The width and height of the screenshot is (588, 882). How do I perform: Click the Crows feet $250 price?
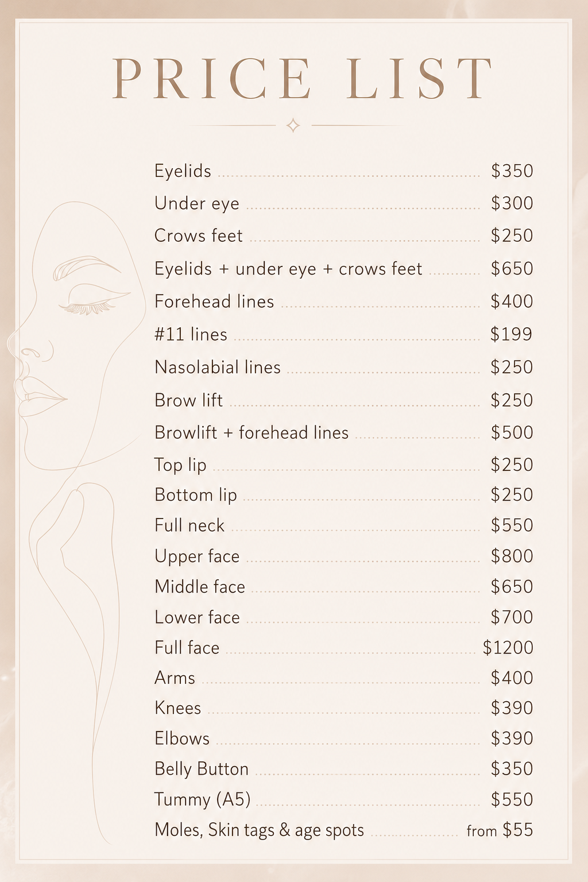512,236
